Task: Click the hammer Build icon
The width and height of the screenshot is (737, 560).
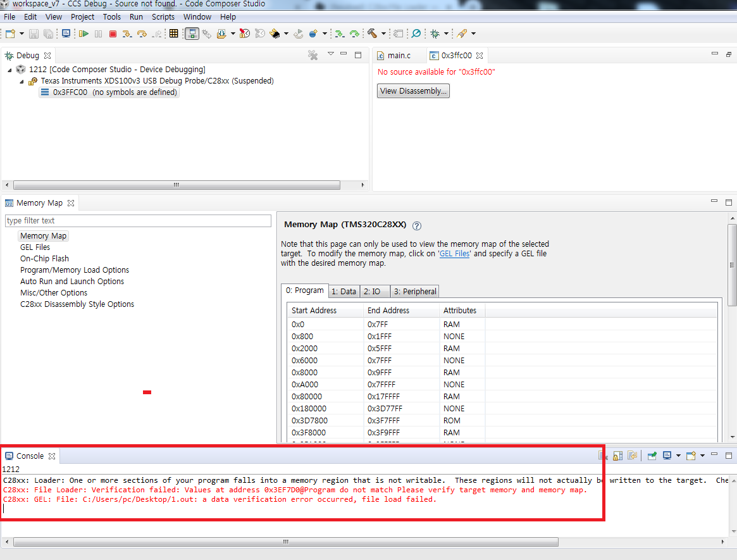Action: (x=373, y=34)
